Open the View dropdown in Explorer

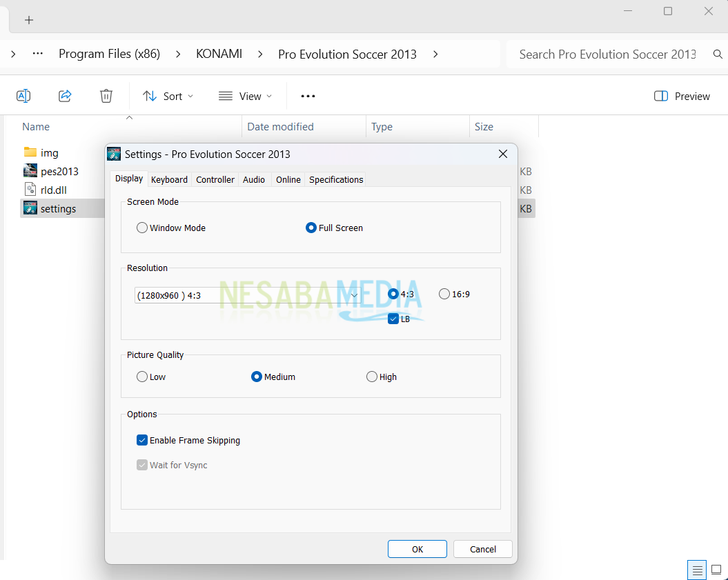[245, 96]
